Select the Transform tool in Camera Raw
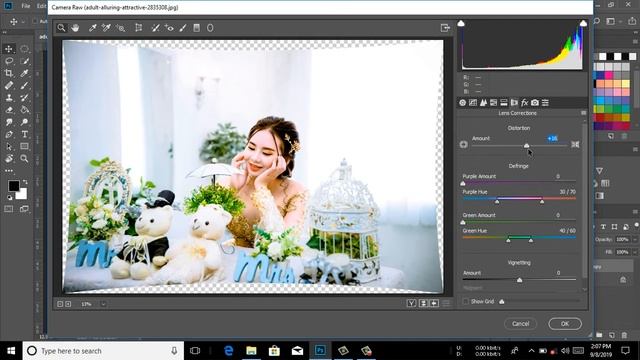 tap(139, 28)
